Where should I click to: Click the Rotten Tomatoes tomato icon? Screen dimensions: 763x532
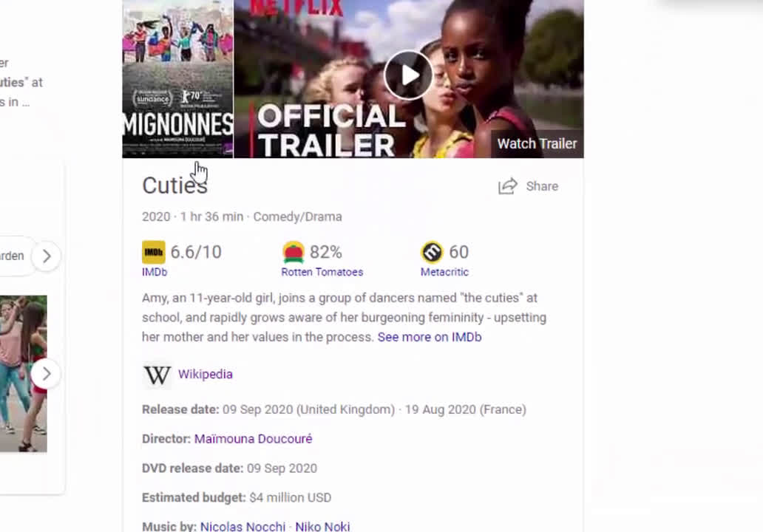pyautogui.click(x=294, y=252)
